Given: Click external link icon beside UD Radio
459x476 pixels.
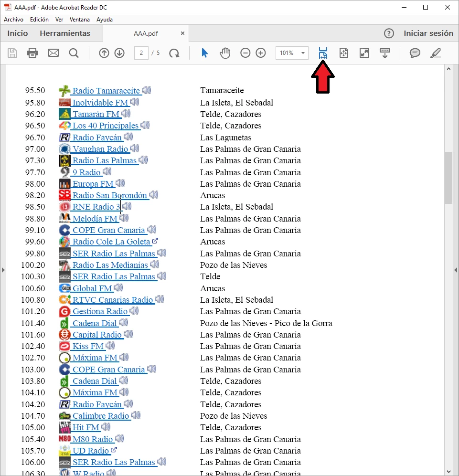Looking at the screenshot, I should pyautogui.click(x=114, y=450).
